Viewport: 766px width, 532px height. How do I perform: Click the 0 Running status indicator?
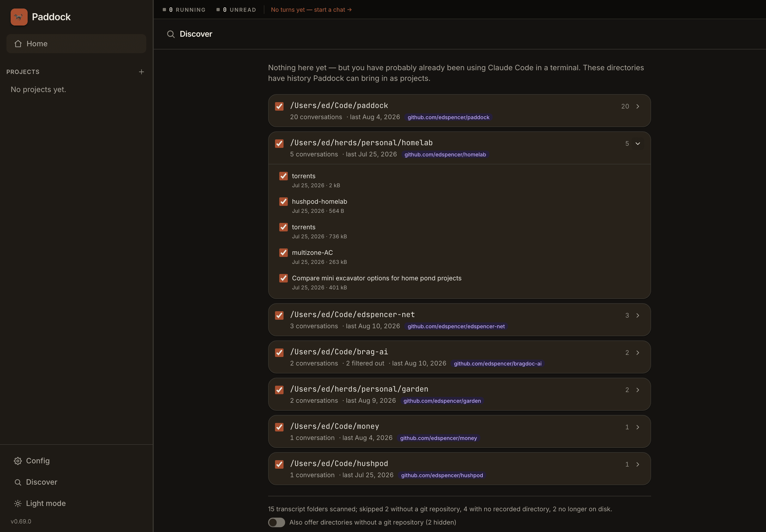(x=184, y=10)
